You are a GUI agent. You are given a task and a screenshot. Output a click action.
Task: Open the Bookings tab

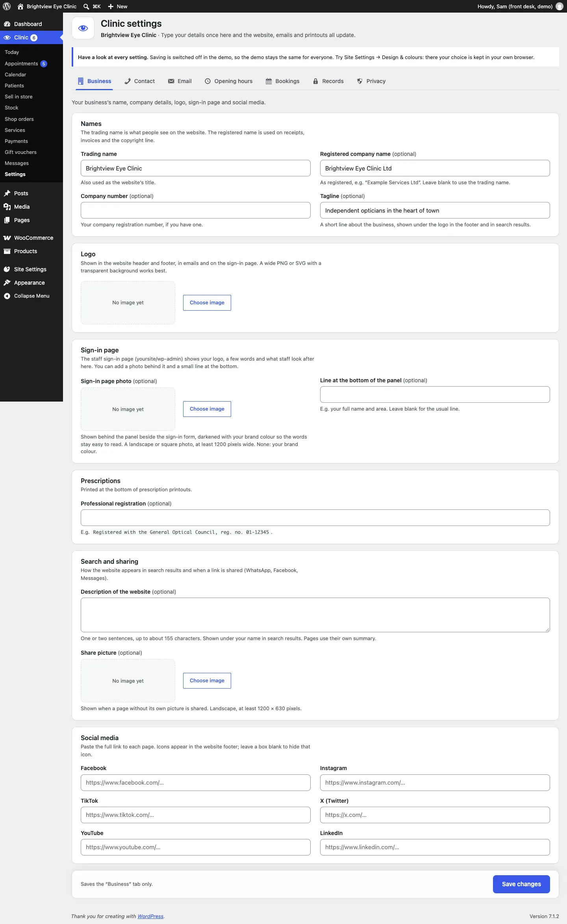click(x=283, y=81)
